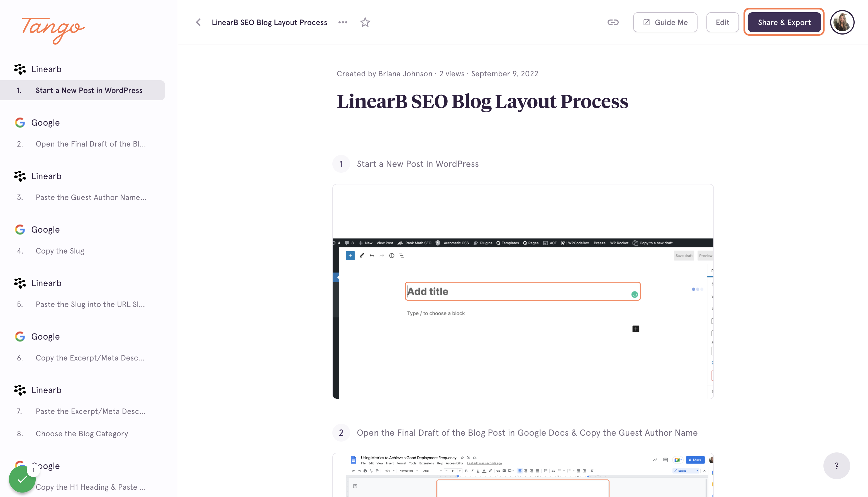Select the Copy the H1 Heading step

point(91,487)
